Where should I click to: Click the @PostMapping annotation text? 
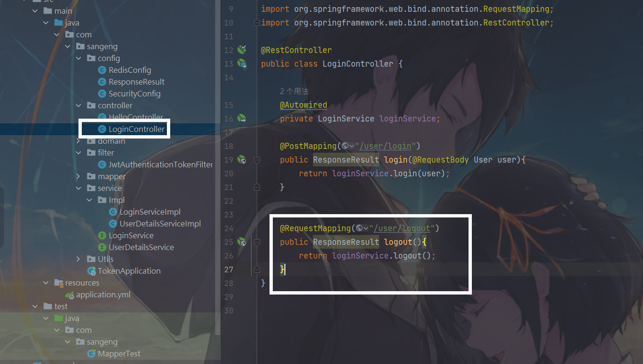[x=308, y=146]
